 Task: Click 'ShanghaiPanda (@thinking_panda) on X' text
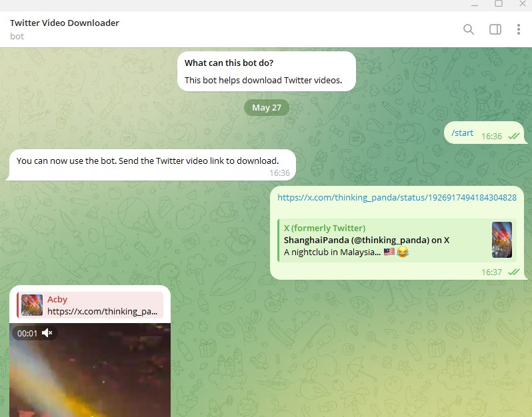click(367, 240)
